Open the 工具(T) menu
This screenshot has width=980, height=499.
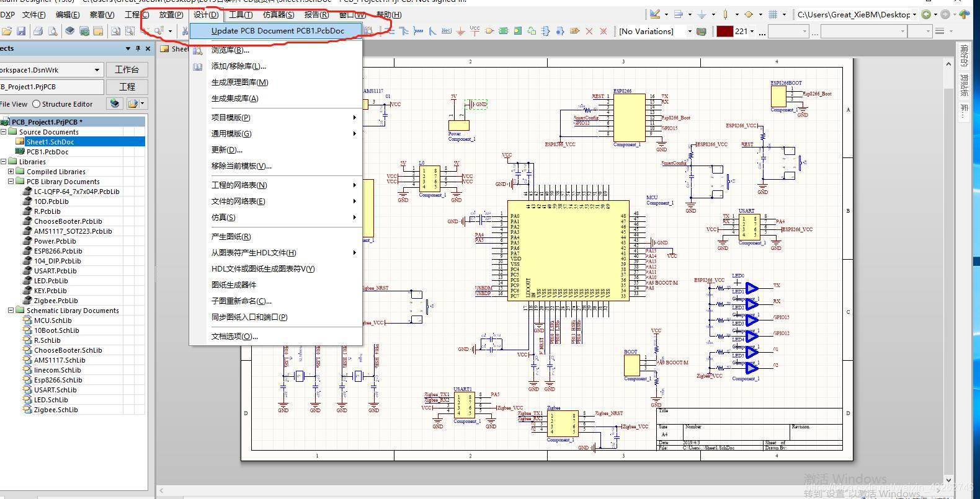tap(241, 14)
